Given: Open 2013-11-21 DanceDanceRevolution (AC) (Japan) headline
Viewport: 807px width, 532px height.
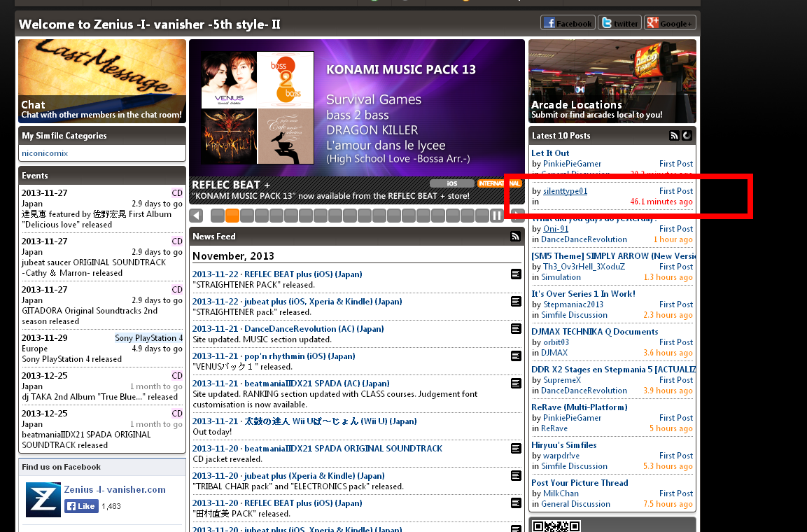Looking at the screenshot, I should 288,329.
